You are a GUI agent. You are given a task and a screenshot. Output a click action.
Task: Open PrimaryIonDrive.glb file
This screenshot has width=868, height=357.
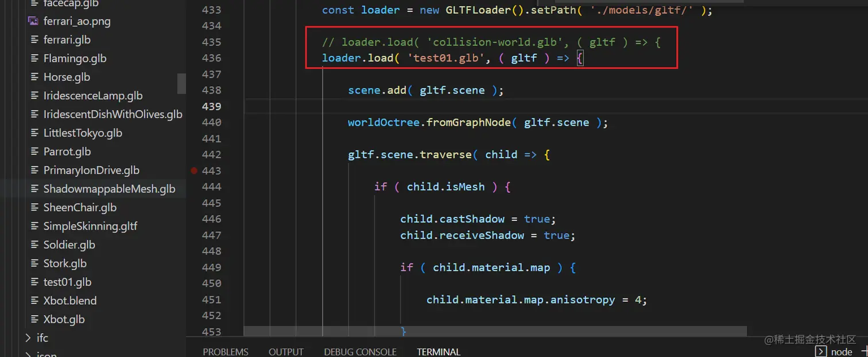tap(91, 170)
